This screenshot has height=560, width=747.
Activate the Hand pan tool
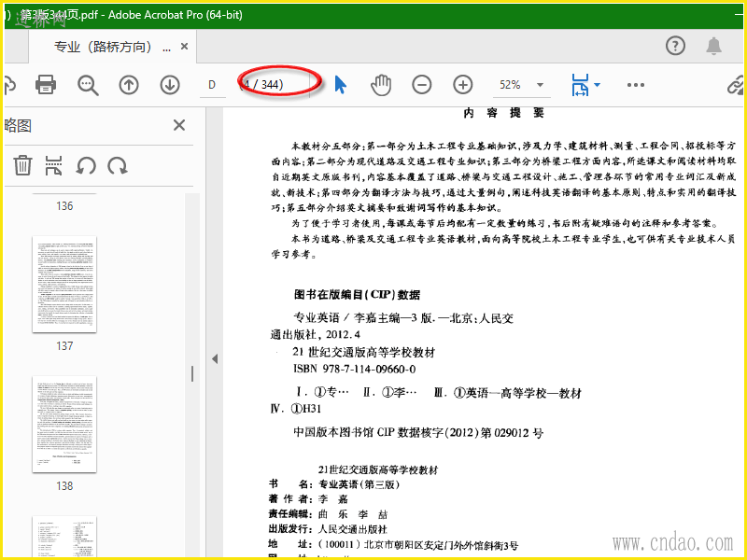point(381,85)
